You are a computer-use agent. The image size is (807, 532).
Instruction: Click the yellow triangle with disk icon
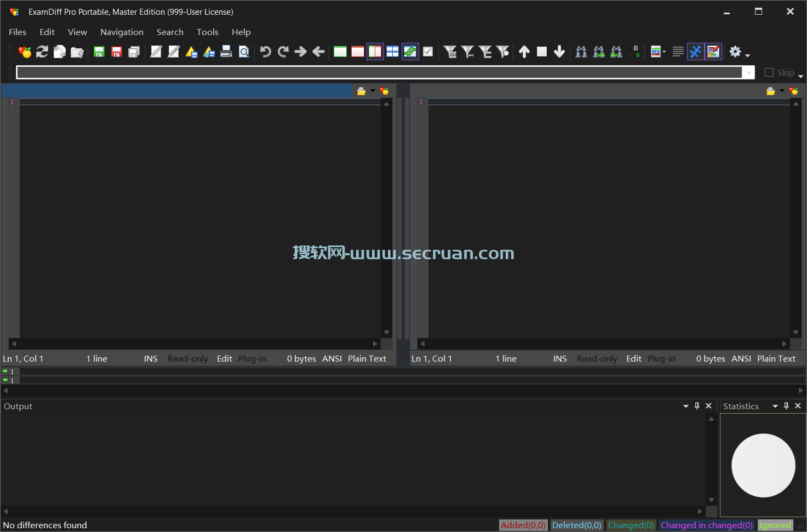pyautogui.click(x=191, y=52)
